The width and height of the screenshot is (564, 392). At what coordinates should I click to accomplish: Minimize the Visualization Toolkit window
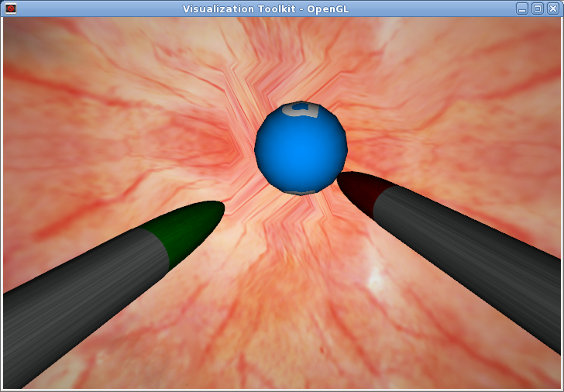point(522,9)
